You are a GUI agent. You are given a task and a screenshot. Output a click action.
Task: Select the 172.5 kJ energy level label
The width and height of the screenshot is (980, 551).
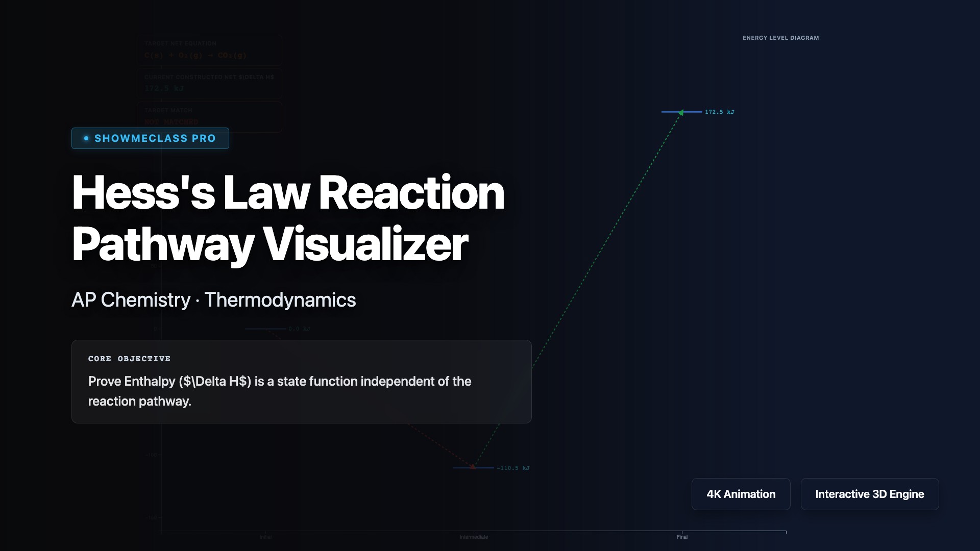(719, 112)
